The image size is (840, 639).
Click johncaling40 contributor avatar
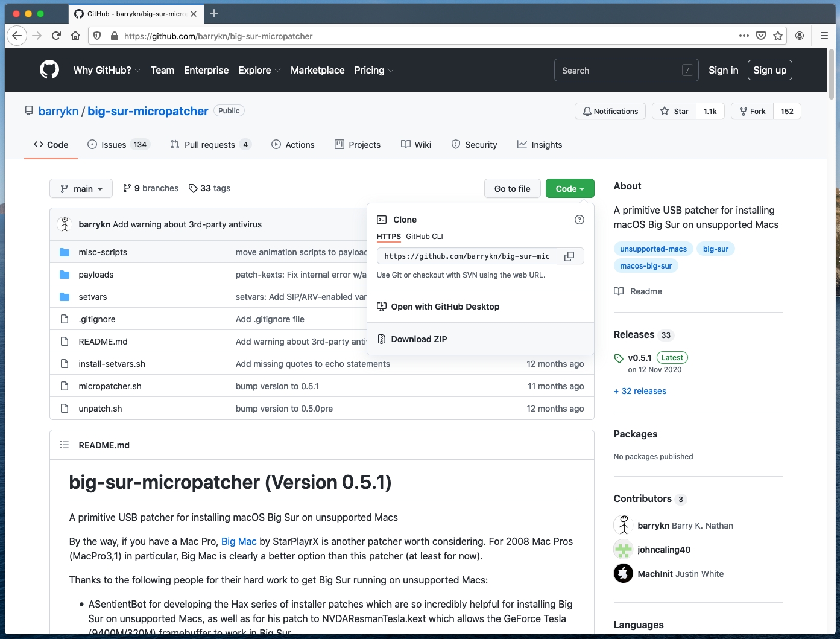[x=624, y=550]
